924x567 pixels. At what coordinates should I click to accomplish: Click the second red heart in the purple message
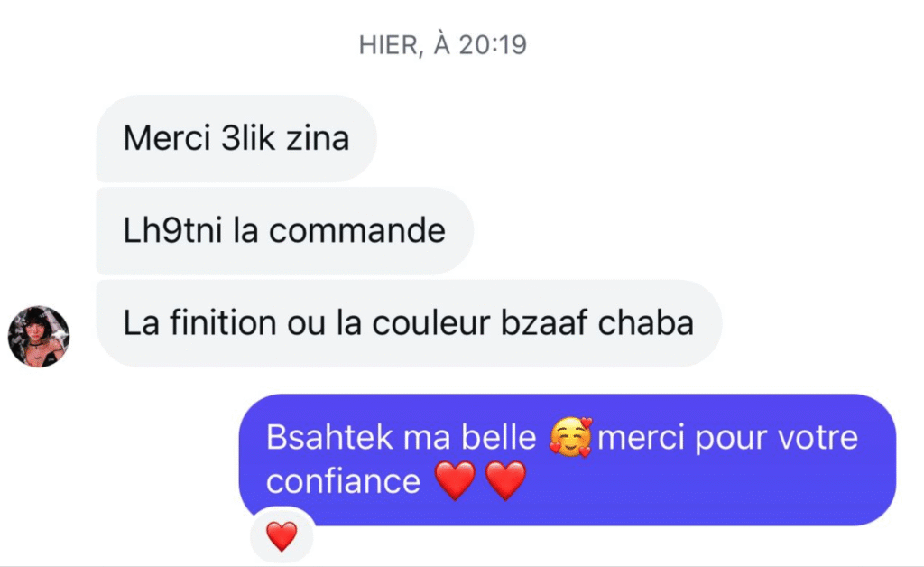(505, 480)
